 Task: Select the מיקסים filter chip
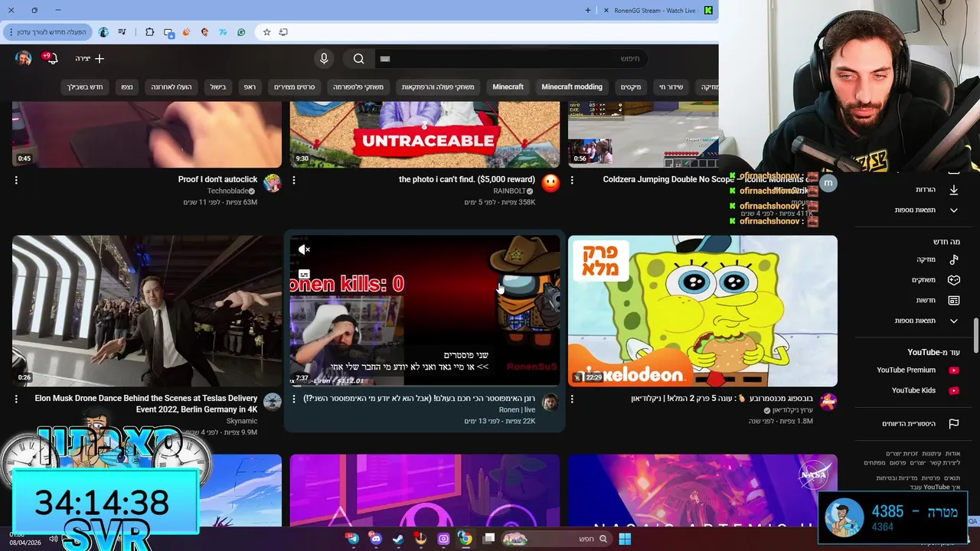[631, 86]
